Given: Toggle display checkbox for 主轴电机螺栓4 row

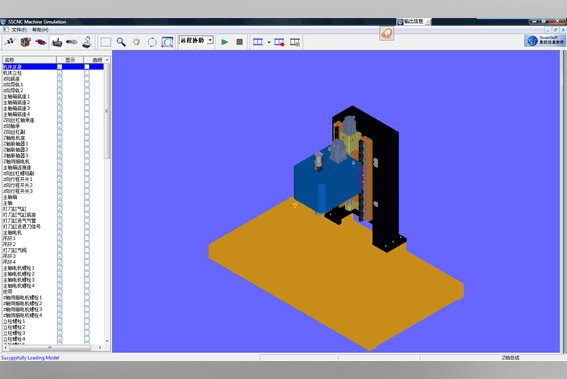Looking at the screenshot, I should click(60, 286).
